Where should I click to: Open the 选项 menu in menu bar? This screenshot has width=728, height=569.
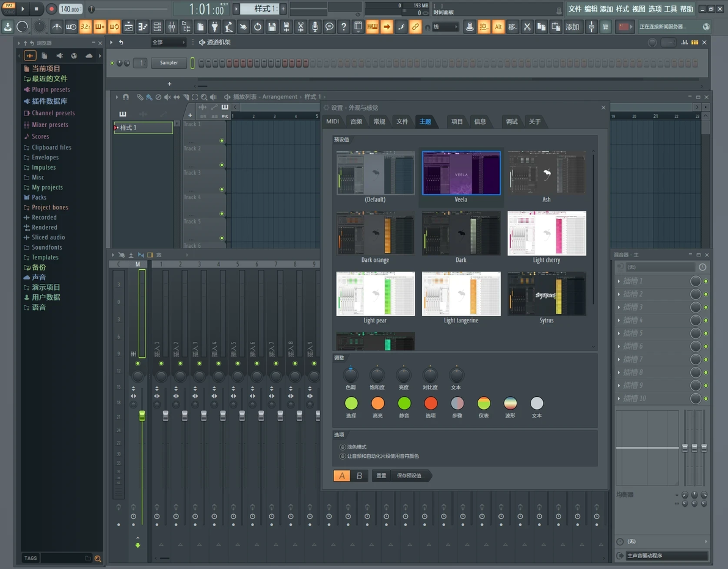pos(655,9)
